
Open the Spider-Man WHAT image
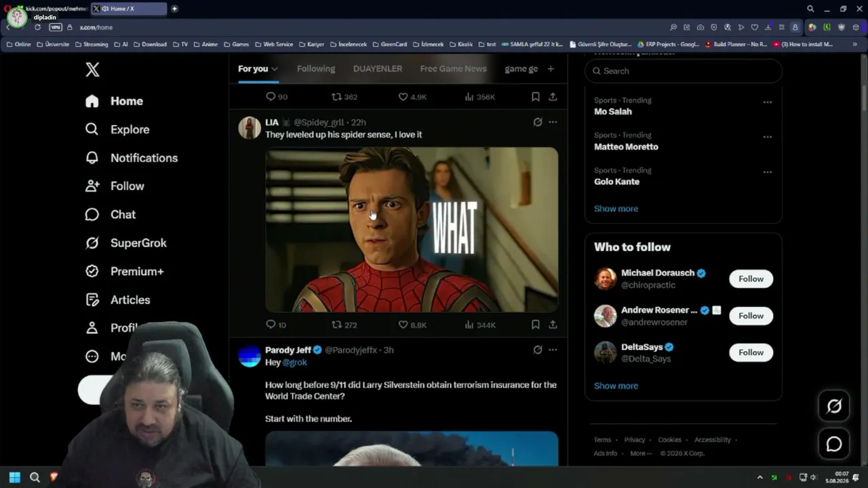point(412,230)
